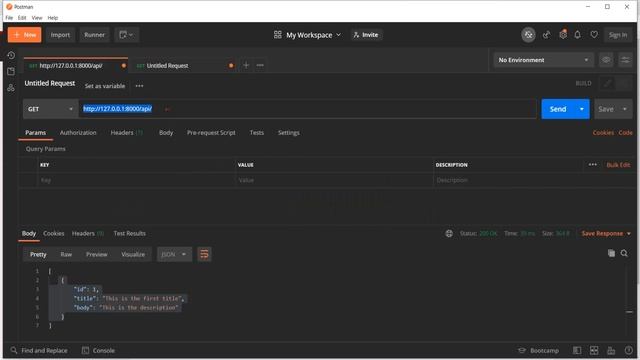Open the Collections sidebar icon
640x360 pixels.
11,71
